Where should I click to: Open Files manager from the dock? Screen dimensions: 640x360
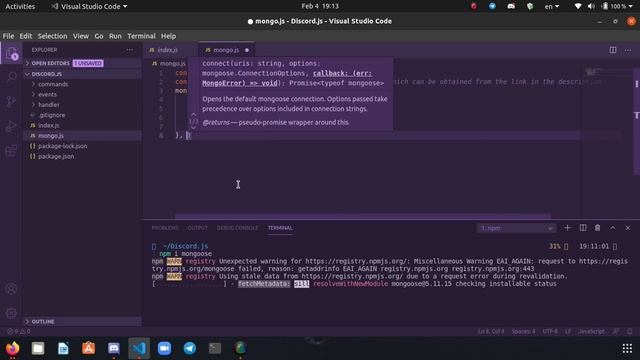[38, 348]
